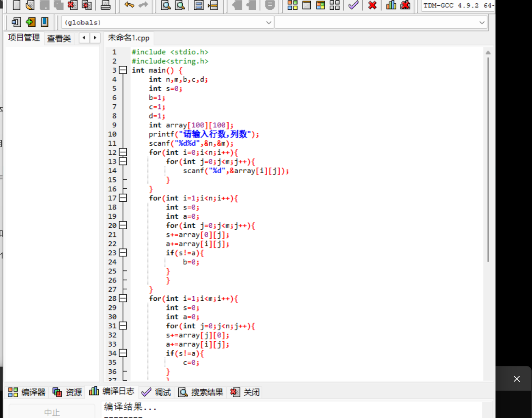This screenshot has width=532, height=418.
Task: Click the Go to line icon
Action: click(213, 5)
